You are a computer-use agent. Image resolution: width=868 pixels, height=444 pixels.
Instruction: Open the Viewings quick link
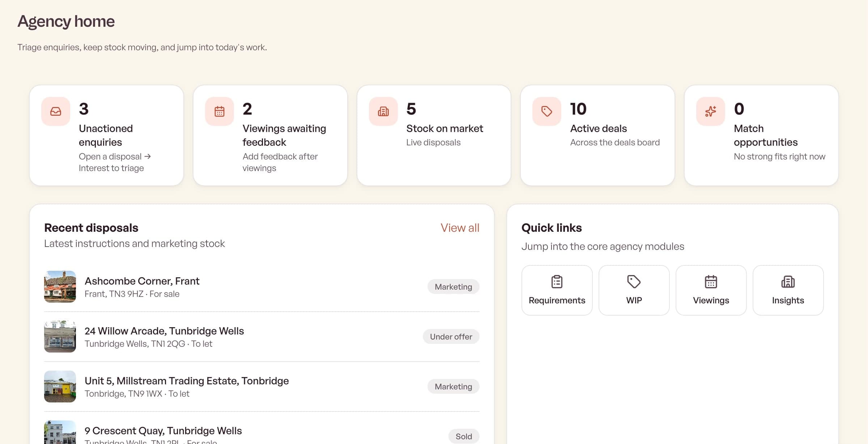coord(711,290)
